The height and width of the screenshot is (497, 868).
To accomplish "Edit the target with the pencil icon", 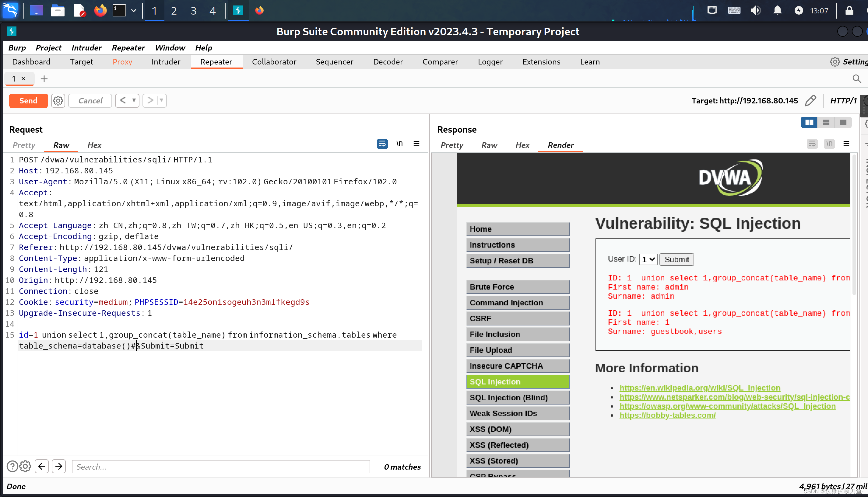I will [x=811, y=101].
